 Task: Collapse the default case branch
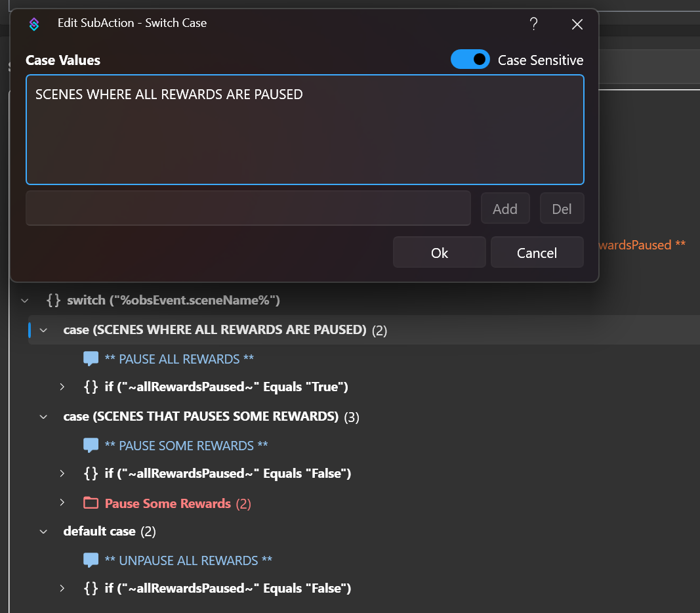point(44,531)
